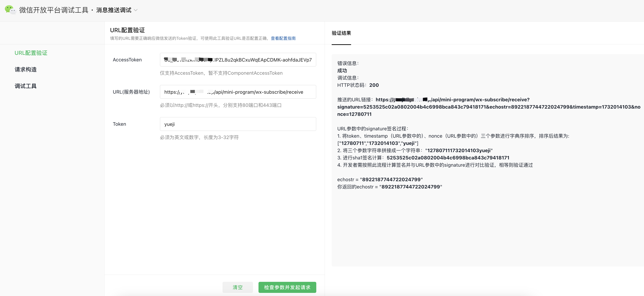Click the HTTP状态码 200 line

pos(358,85)
